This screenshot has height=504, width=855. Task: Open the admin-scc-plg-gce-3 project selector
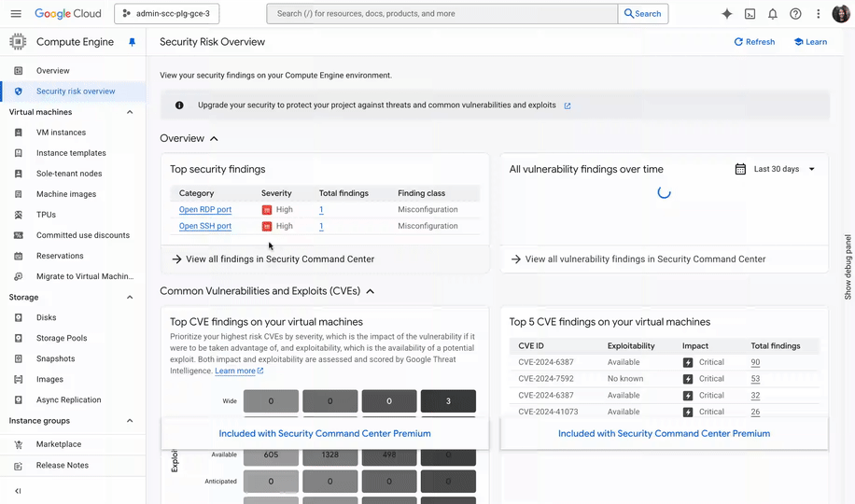pyautogui.click(x=167, y=14)
